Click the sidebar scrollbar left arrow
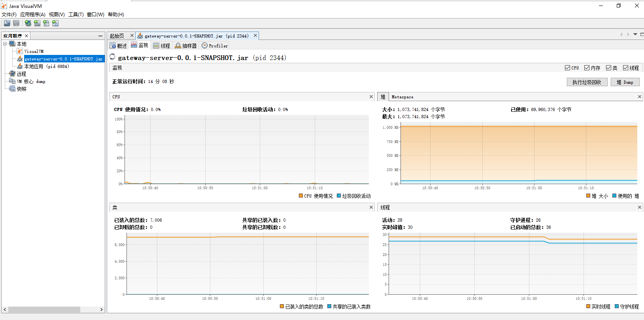 [x=5, y=310]
